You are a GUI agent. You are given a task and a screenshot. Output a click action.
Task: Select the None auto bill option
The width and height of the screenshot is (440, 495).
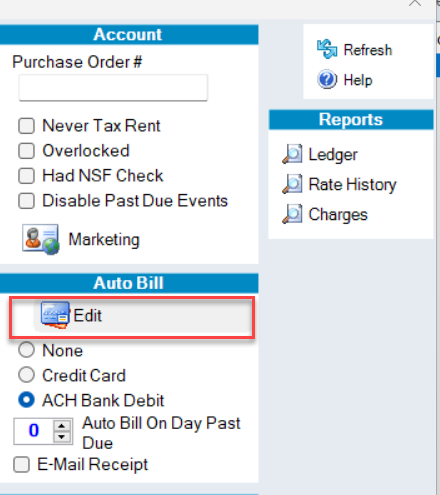(x=26, y=350)
